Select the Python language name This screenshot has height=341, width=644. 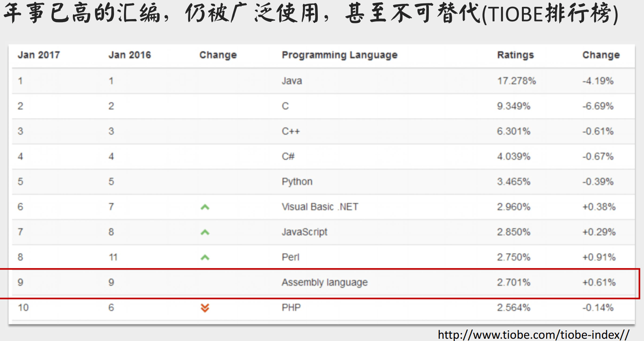(x=297, y=182)
